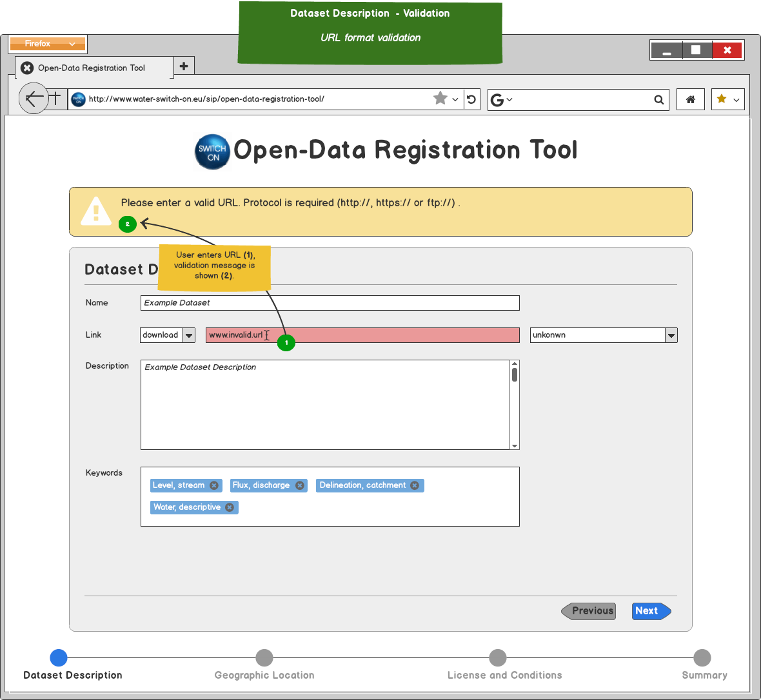The width and height of the screenshot is (761, 700).
Task: Click the Level, stream keyword tag
Action: pos(186,485)
